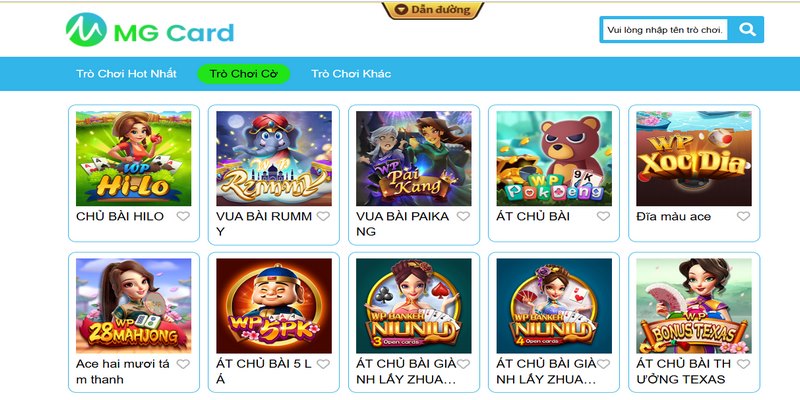
Task: Select the Trò Chơi Cờ tab
Action: [243, 74]
